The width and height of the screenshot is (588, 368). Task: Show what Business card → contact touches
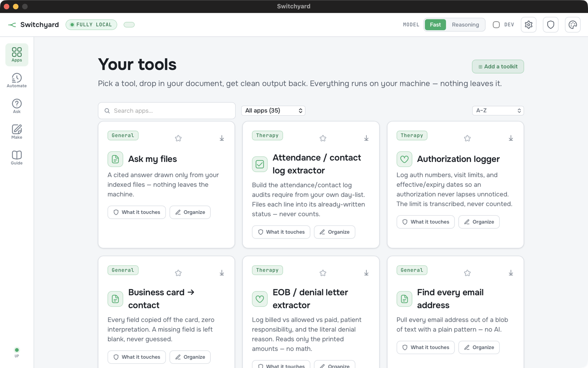136,357
